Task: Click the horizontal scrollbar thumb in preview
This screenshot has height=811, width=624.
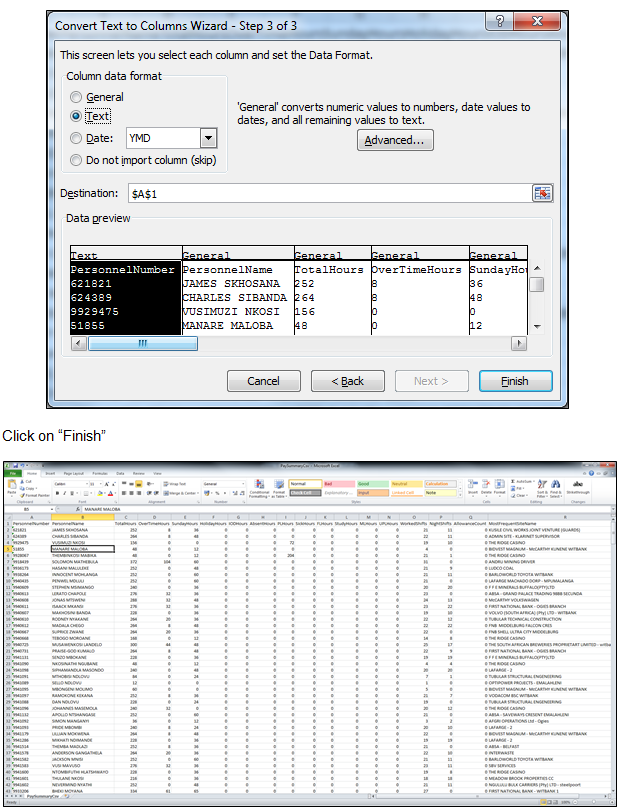Action: [143, 343]
